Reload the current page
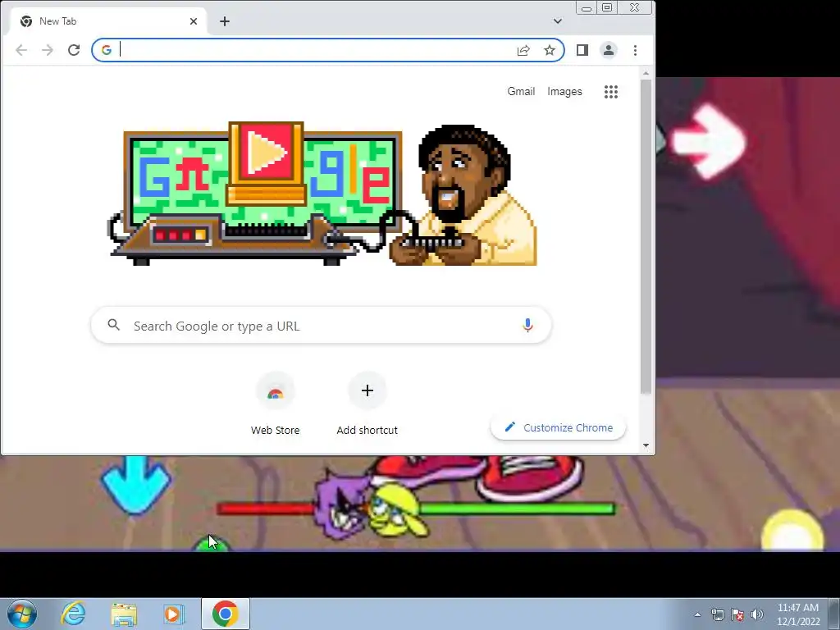Image resolution: width=840 pixels, height=630 pixels. coord(74,50)
